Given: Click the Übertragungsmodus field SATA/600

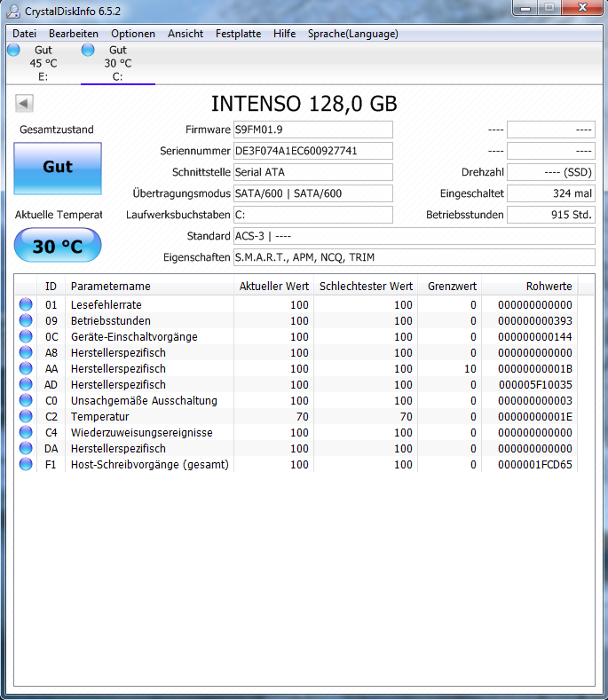Looking at the screenshot, I should (313, 193).
